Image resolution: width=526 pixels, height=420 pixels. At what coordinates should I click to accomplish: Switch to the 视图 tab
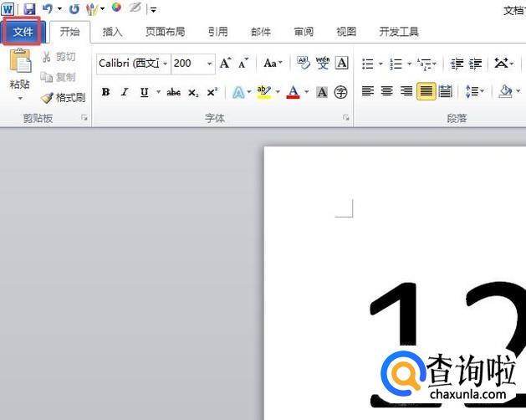click(346, 32)
